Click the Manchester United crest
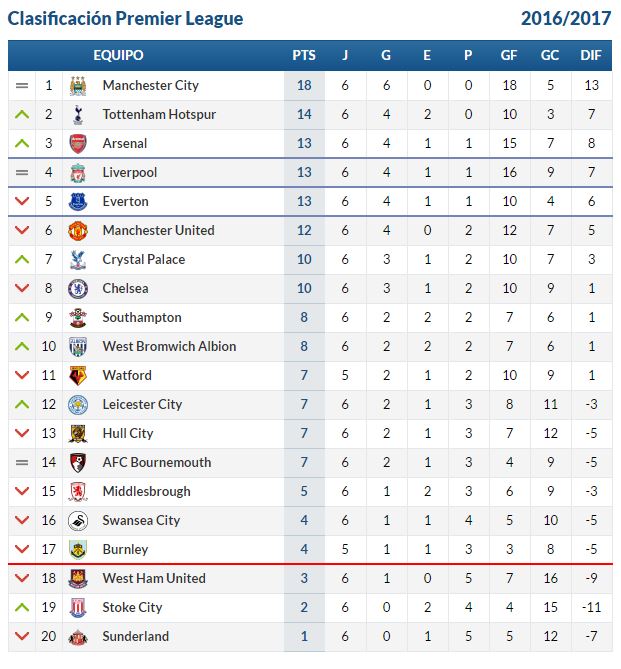The height and width of the screenshot is (669, 621). 78,231
